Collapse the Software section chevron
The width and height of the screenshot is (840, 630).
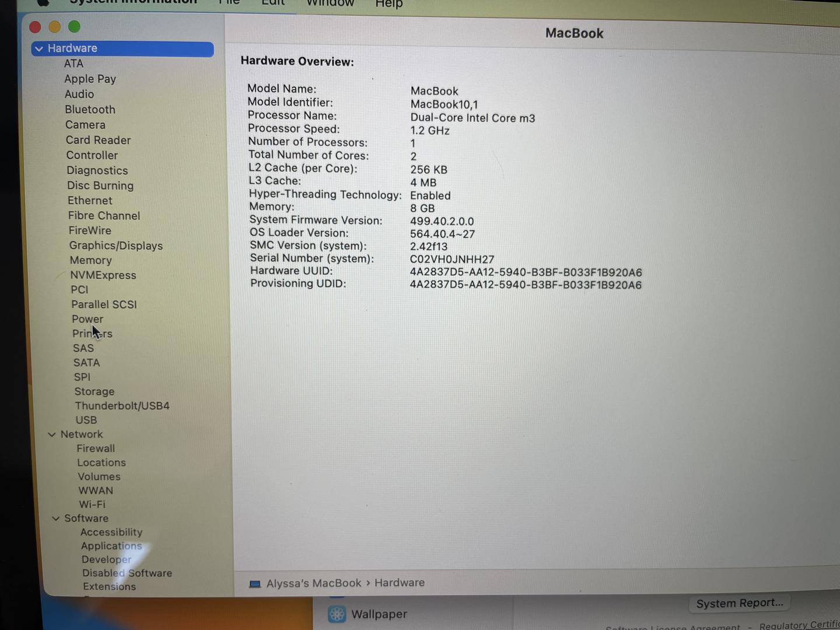[x=56, y=519]
